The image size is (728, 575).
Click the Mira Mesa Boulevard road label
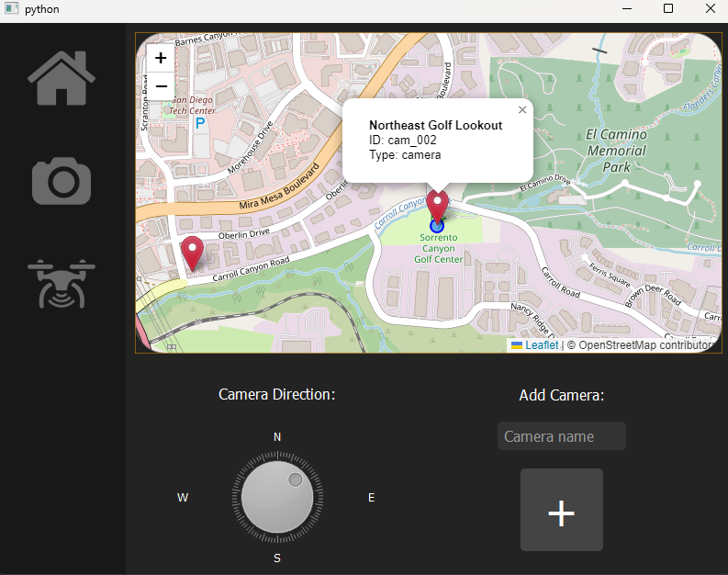pyautogui.click(x=279, y=186)
